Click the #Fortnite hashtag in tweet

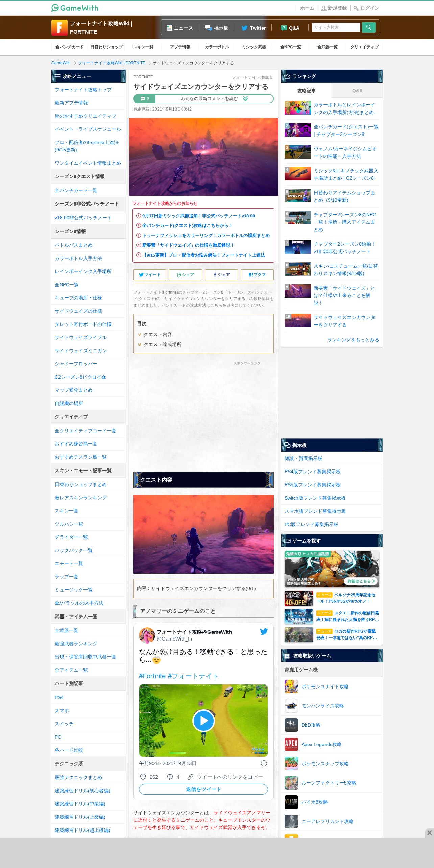152,676
